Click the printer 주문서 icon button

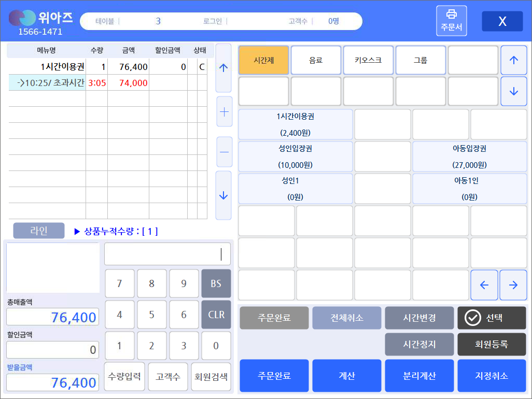tap(451, 21)
